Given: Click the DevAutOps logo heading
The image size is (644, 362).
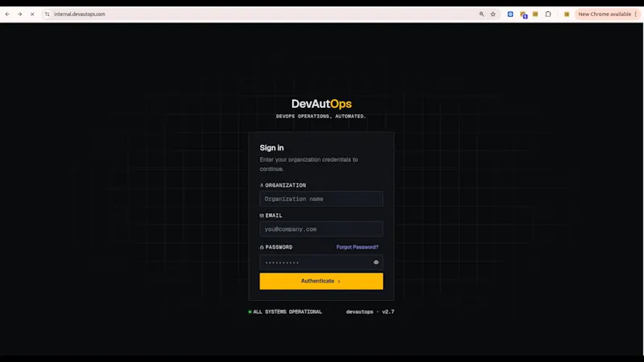Looking at the screenshot, I should [x=321, y=104].
